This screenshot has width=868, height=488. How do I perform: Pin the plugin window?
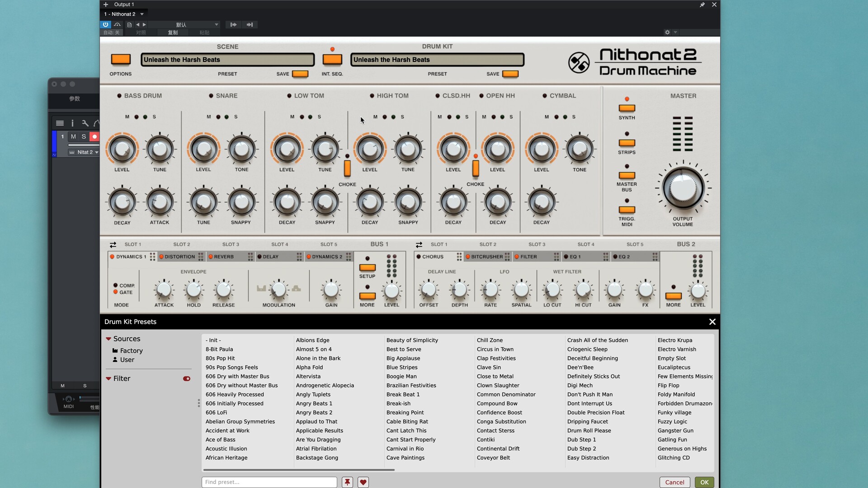pos(702,5)
